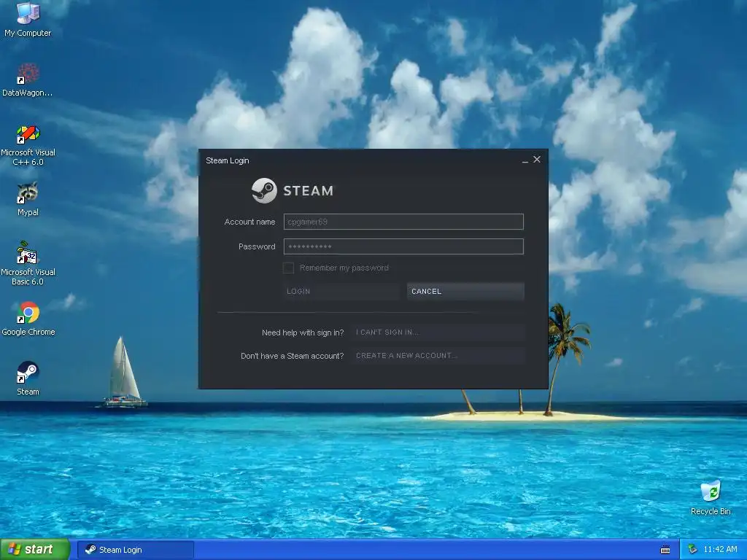Viewport: 747px width, 560px height.
Task: Click the Steam Login title bar text
Action: click(x=228, y=160)
